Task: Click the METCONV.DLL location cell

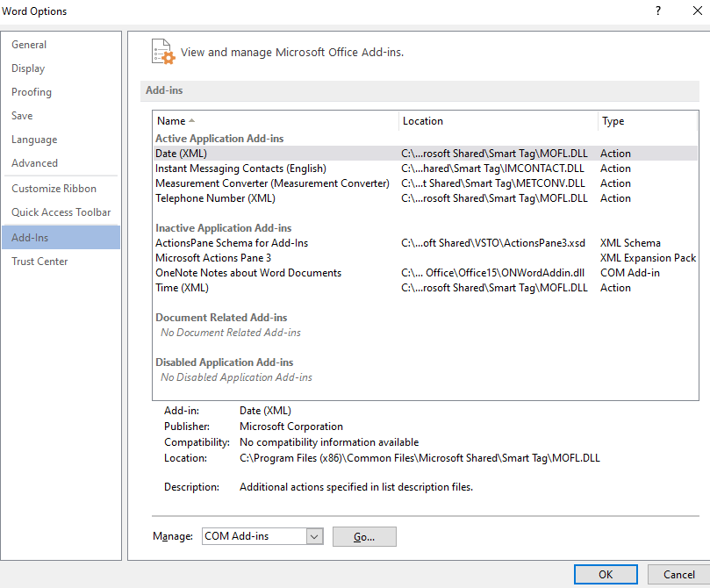Action: coord(493,183)
